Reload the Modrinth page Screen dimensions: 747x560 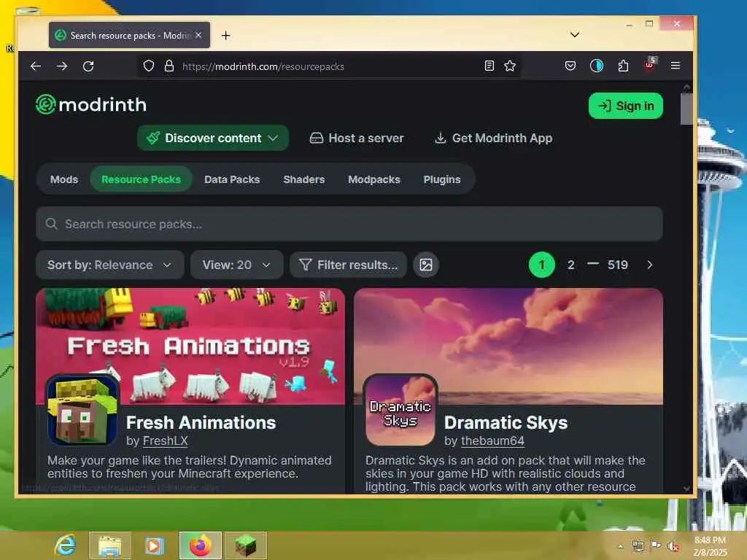click(88, 66)
